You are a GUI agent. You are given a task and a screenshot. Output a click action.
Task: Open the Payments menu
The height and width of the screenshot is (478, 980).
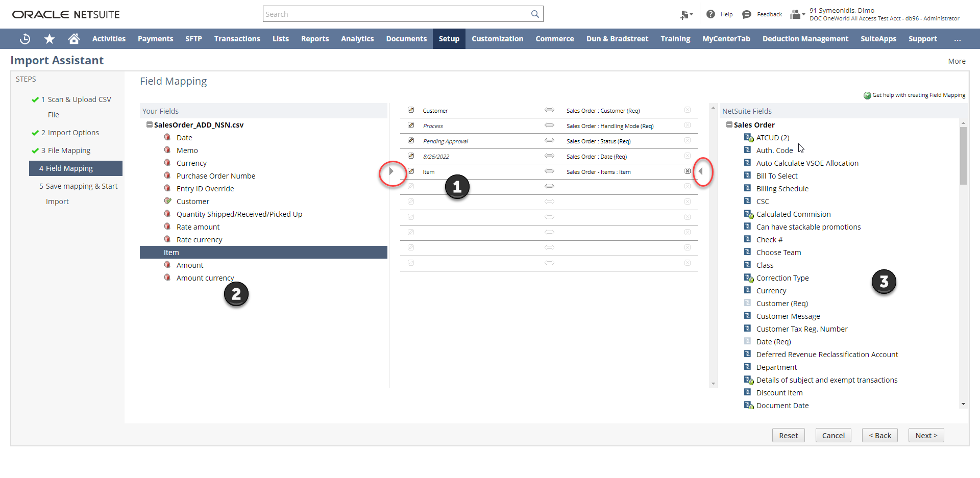(x=155, y=39)
